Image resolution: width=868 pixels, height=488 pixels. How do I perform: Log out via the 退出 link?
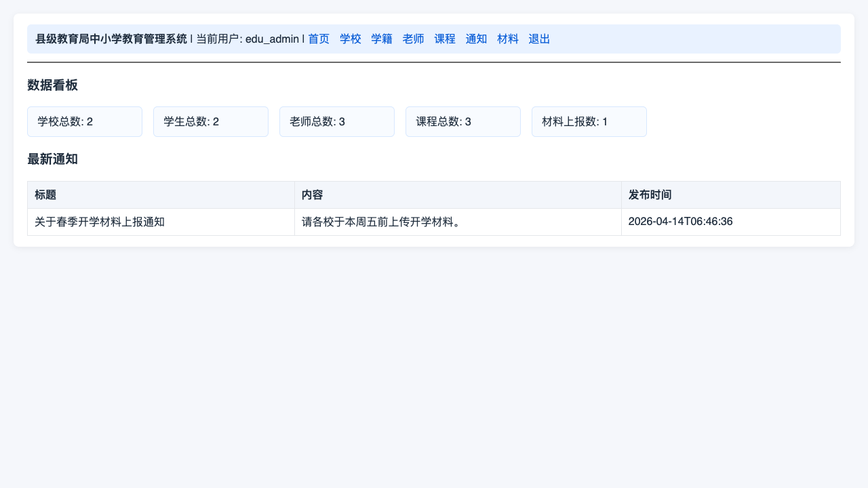(x=539, y=39)
